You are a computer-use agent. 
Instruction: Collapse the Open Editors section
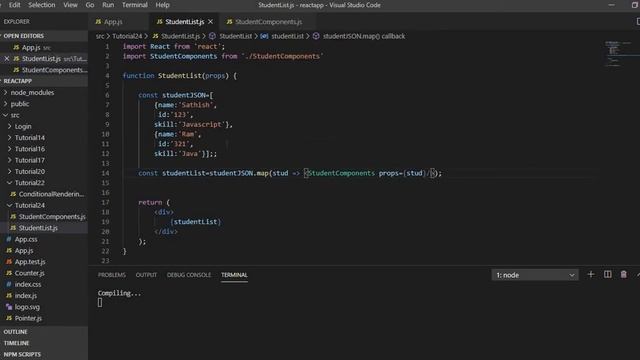point(23,36)
